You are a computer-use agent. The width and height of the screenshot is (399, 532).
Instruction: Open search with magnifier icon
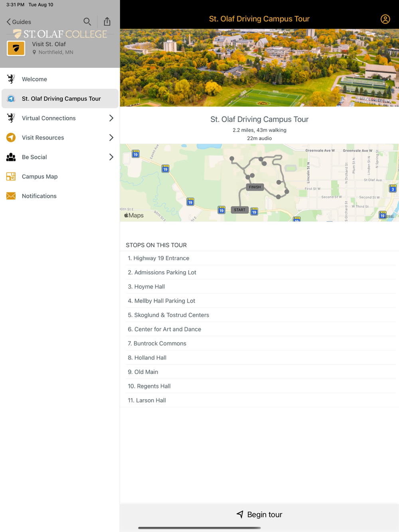point(87,22)
